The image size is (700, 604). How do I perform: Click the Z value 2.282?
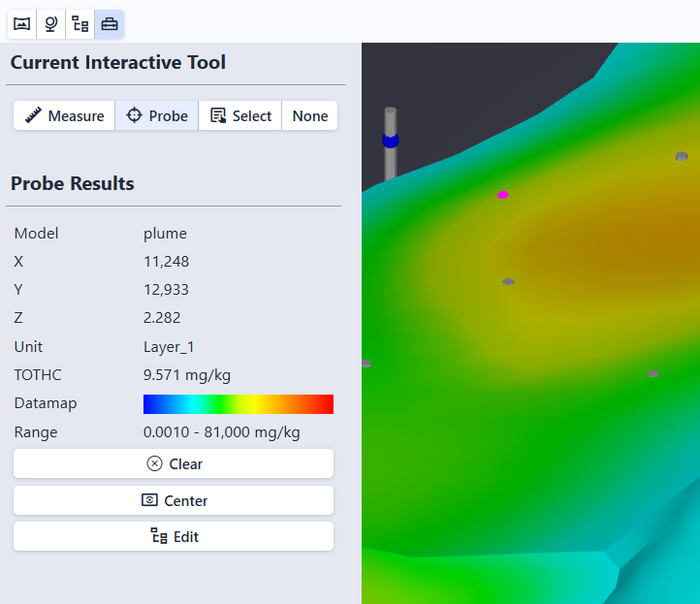click(162, 317)
